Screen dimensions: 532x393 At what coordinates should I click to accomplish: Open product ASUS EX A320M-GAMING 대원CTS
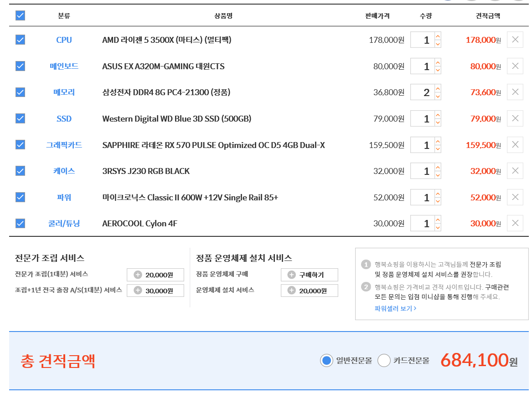163,66
